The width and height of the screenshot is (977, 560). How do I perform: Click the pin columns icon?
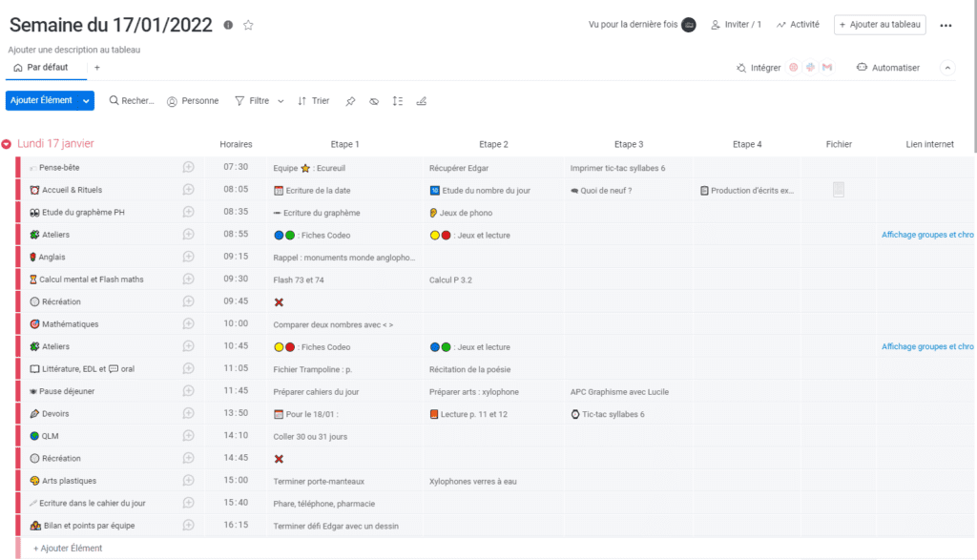point(350,101)
